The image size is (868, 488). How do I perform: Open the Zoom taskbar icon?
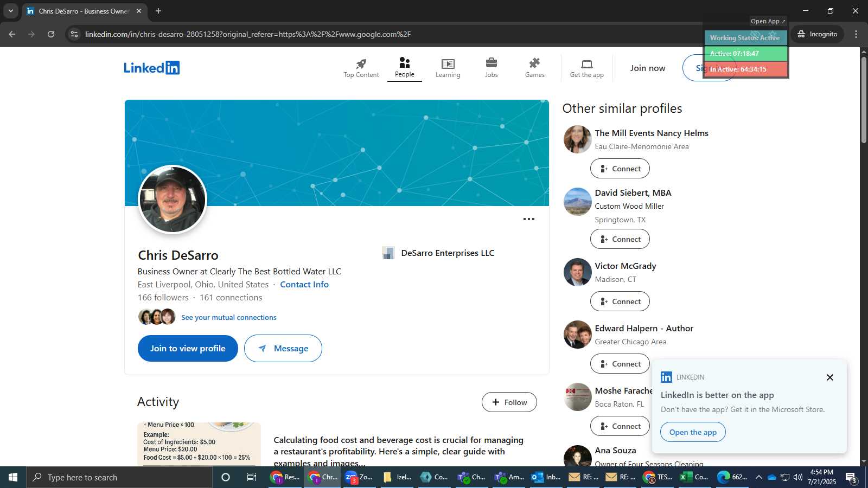[x=359, y=477]
